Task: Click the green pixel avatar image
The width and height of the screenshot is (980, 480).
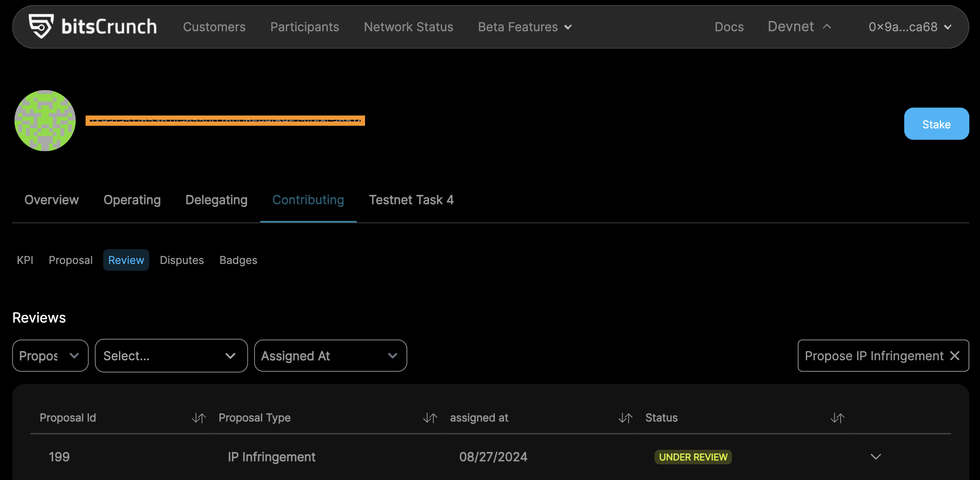Action: coord(45,121)
